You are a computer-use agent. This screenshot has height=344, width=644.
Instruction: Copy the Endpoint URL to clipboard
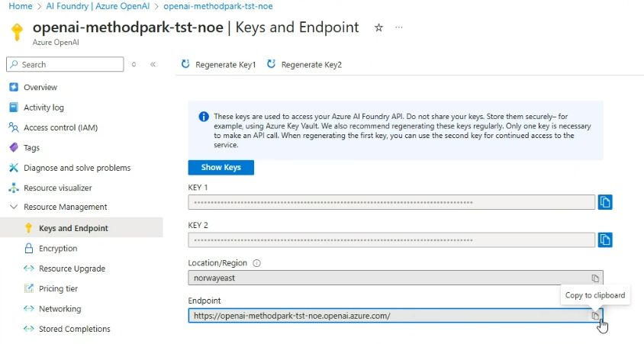tap(595, 315)
